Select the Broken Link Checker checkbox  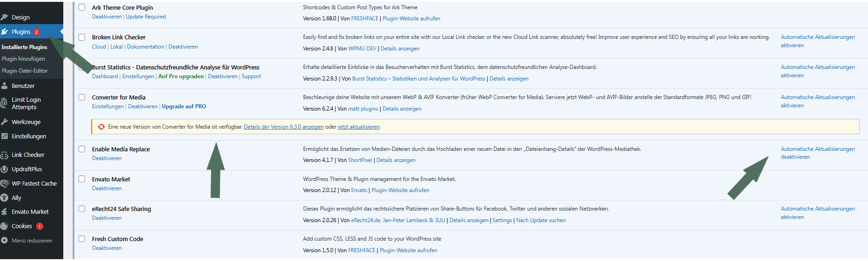pos(82,37)
